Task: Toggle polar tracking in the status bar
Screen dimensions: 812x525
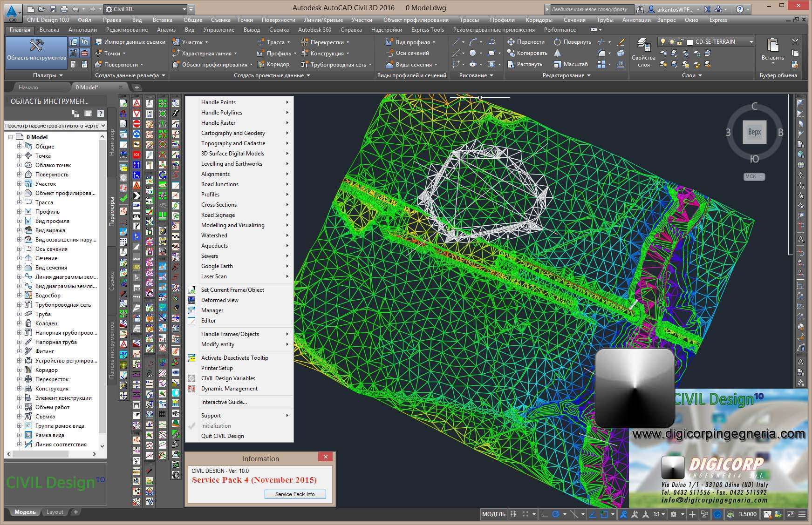Action: tap(555, 514)
